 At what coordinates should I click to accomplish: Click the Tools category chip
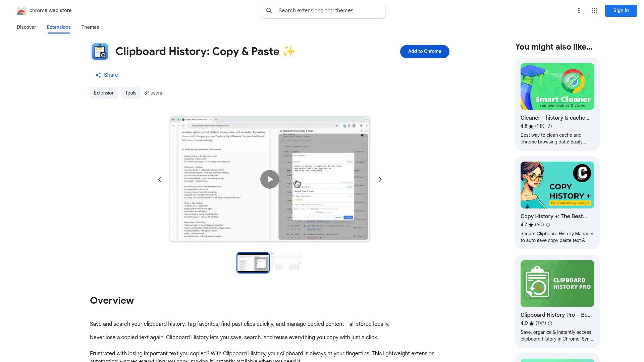coord(131,93)
